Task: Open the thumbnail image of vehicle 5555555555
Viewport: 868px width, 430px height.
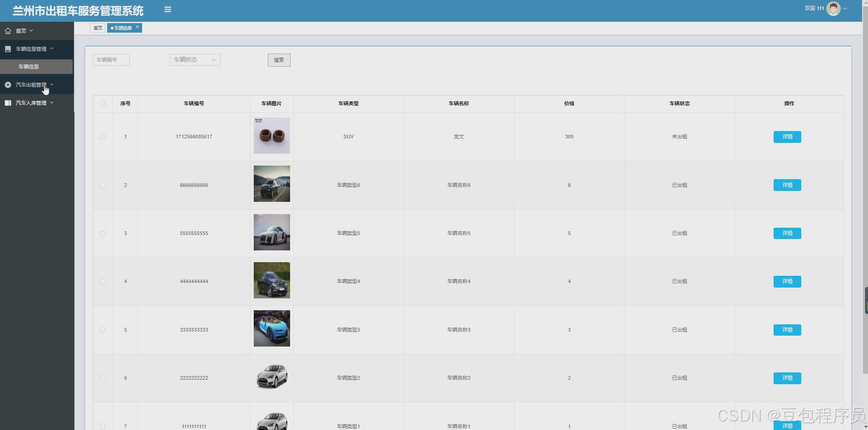Action: 272,232
